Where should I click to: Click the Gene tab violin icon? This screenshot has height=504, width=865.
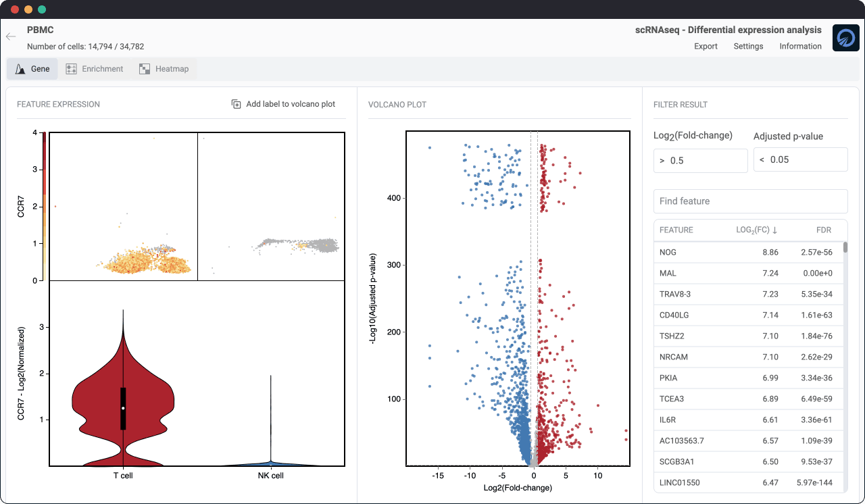20,69
